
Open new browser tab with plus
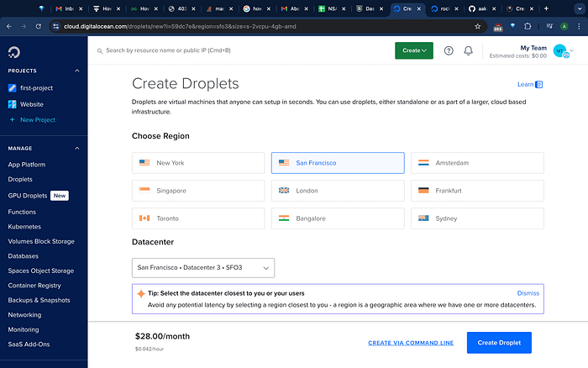click(546, 8)
